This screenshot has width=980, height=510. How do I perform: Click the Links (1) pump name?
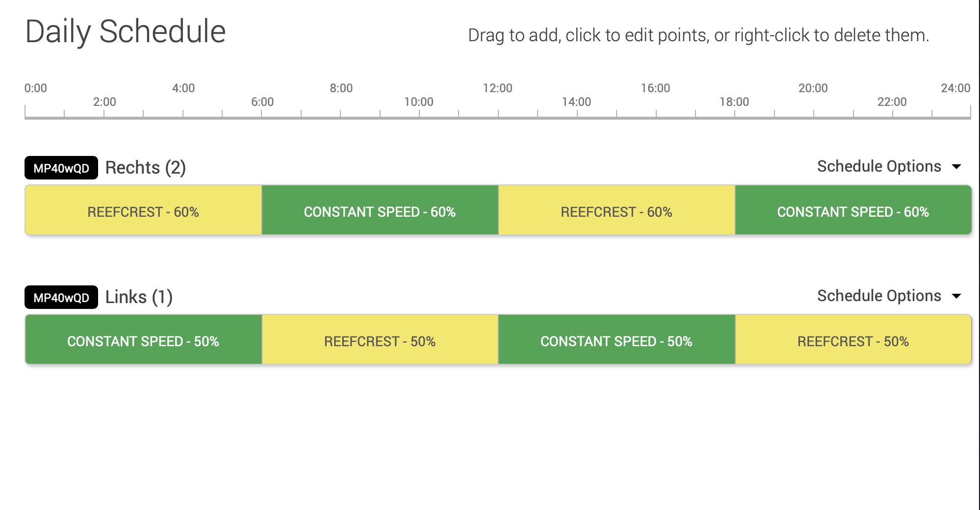pyautogui.click(x=139, y=297)
